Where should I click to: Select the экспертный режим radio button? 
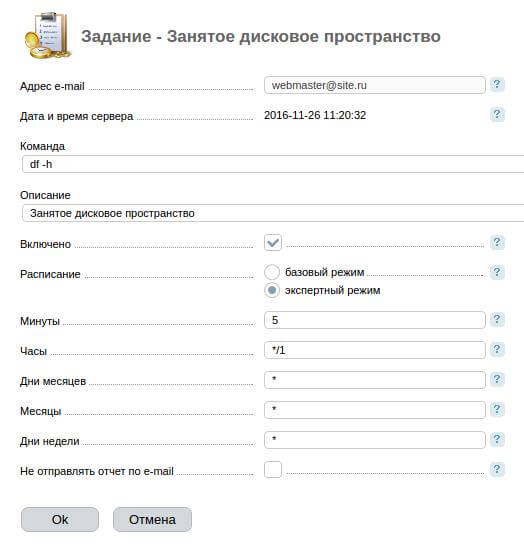[272, 290]
